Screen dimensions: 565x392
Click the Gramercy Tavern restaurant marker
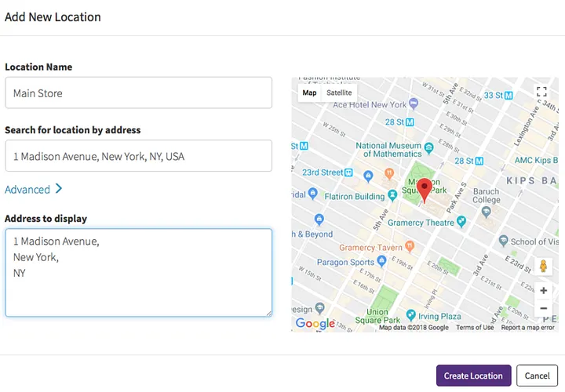point(410,246)
